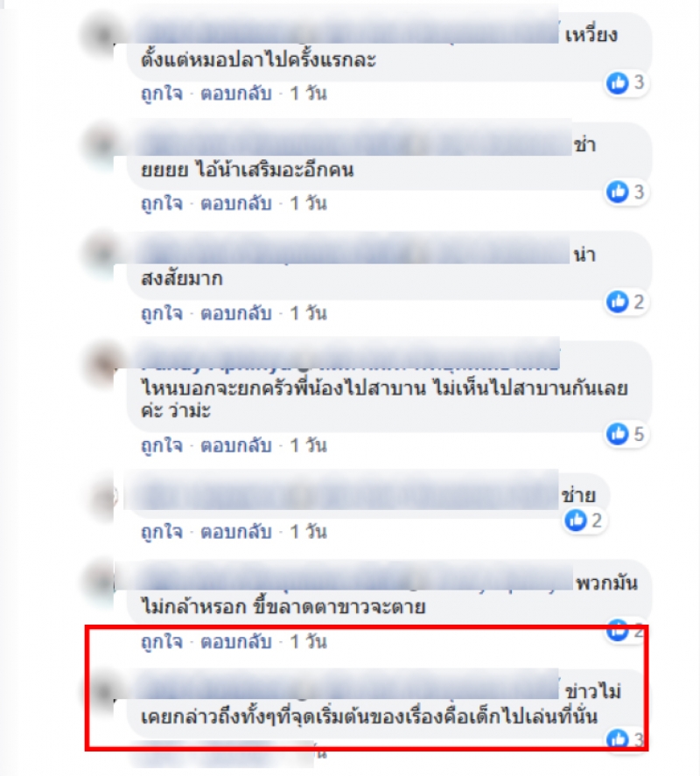Click like reaction icon on ไอ้น้าเสริม comment
Viewport: 700px width, 776px height.
618,192
